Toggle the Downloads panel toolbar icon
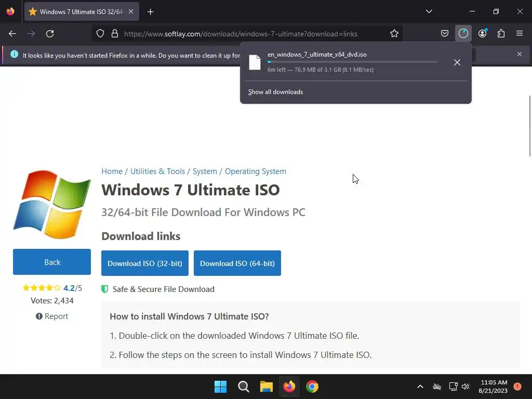Screen dimensions: 532x399 463,34
